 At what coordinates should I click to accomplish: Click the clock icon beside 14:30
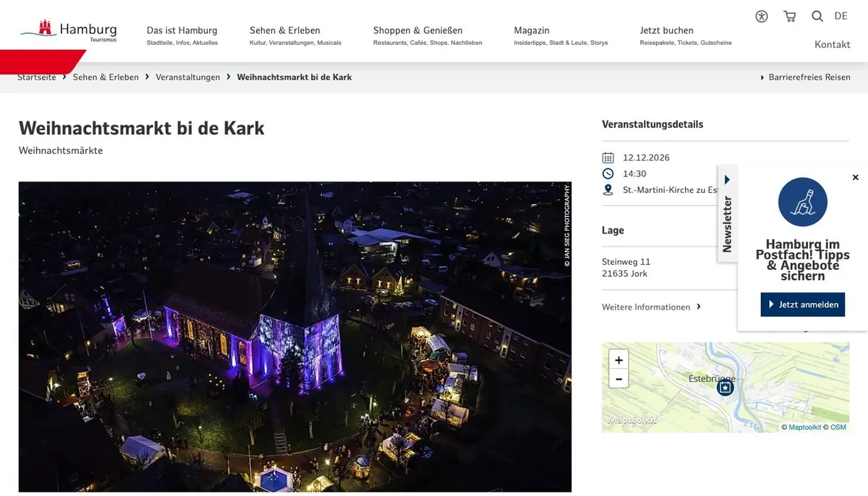tap(608, 174)
